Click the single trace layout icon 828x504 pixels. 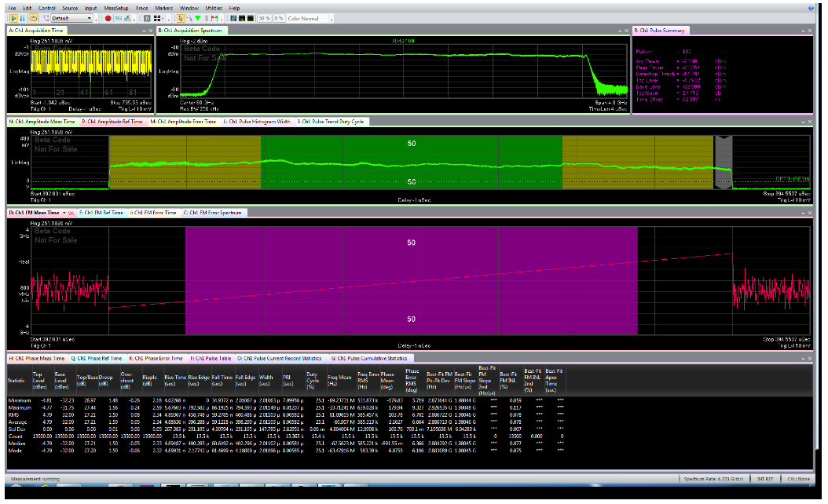click(x=147, y=18)
